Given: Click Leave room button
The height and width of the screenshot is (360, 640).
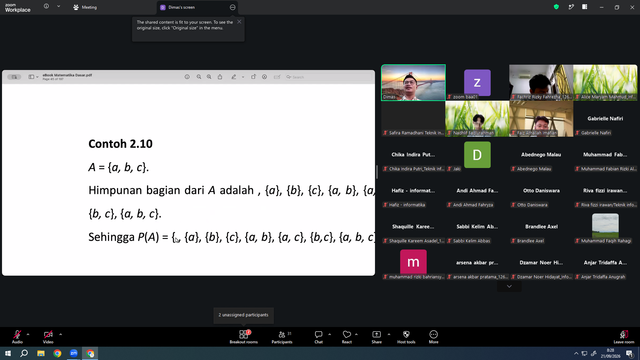Looking at the screenshot, I should tap(624, 337).
